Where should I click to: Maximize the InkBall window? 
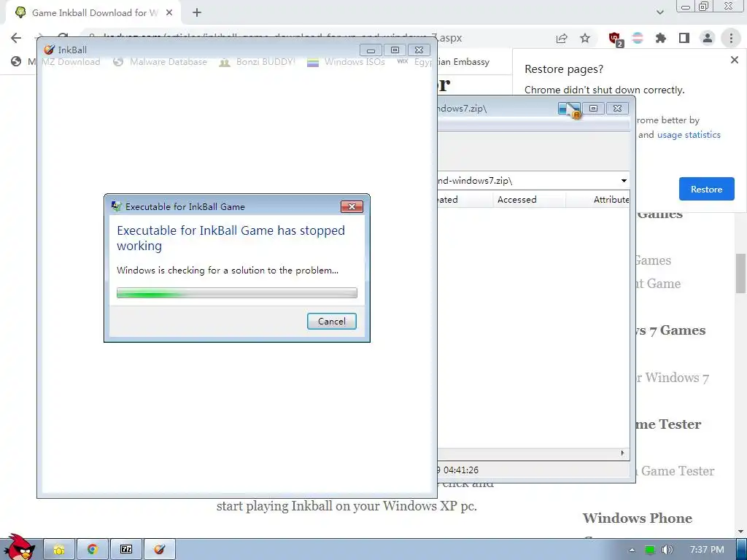point(395,50)
